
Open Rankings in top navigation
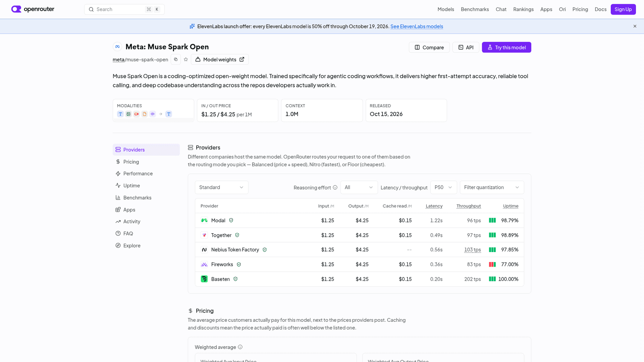pos(523,9)
